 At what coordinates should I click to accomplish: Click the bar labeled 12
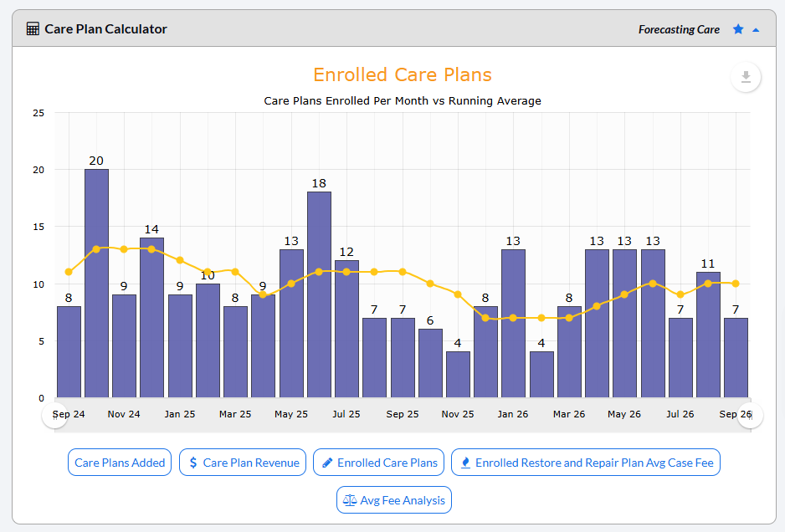pyautogui.click(x=346, y=329)
